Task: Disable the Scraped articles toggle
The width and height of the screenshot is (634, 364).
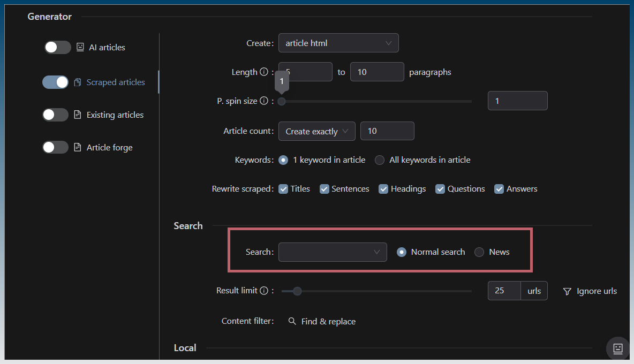Action: [56, 82]
